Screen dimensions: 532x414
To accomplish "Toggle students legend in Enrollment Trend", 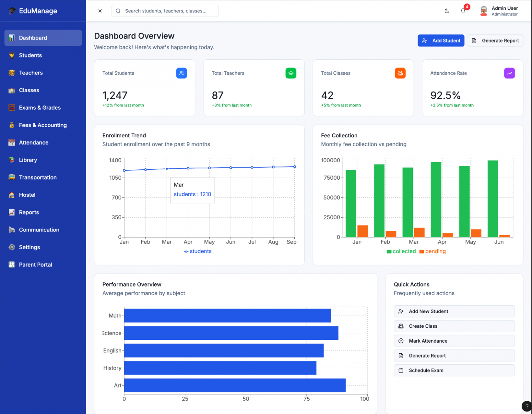I will (198, 251).
